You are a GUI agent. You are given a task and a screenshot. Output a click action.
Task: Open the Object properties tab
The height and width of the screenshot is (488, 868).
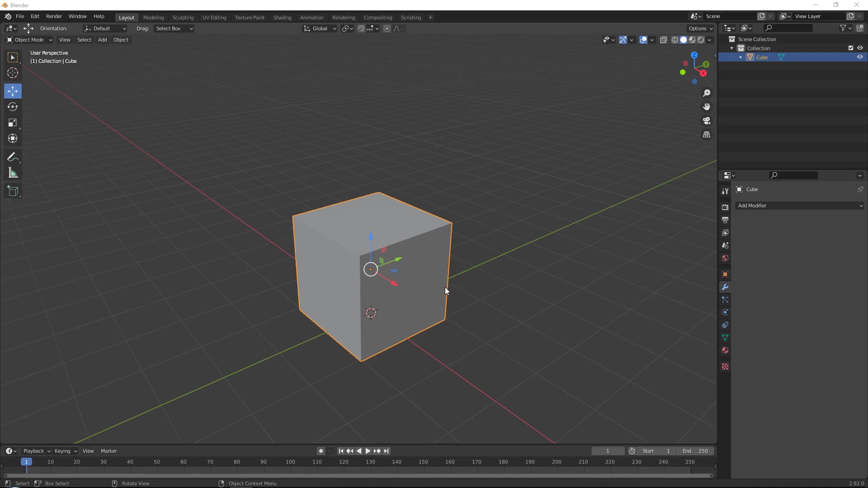pos(725,274)
